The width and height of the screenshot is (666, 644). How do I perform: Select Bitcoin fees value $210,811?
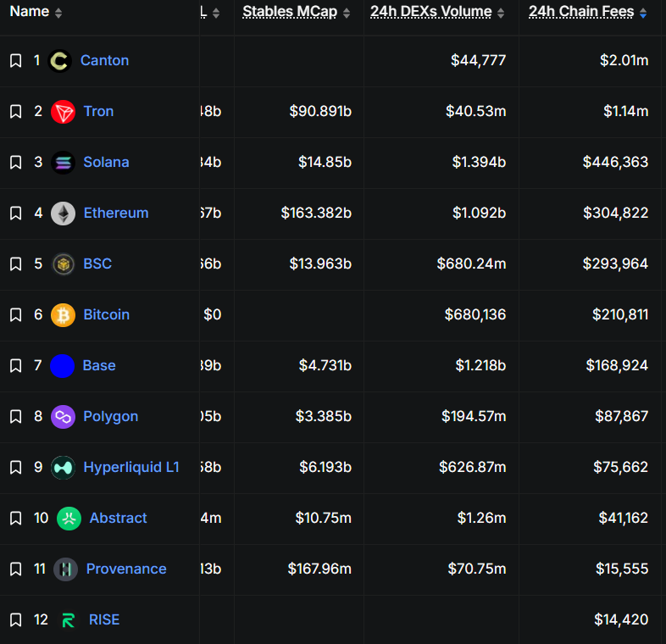620,314
